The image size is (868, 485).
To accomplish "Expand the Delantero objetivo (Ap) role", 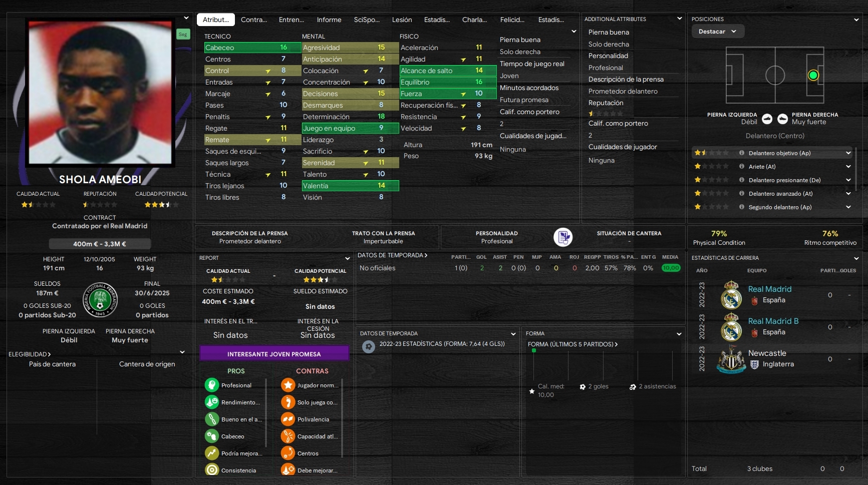I will [x=848, y=153].
